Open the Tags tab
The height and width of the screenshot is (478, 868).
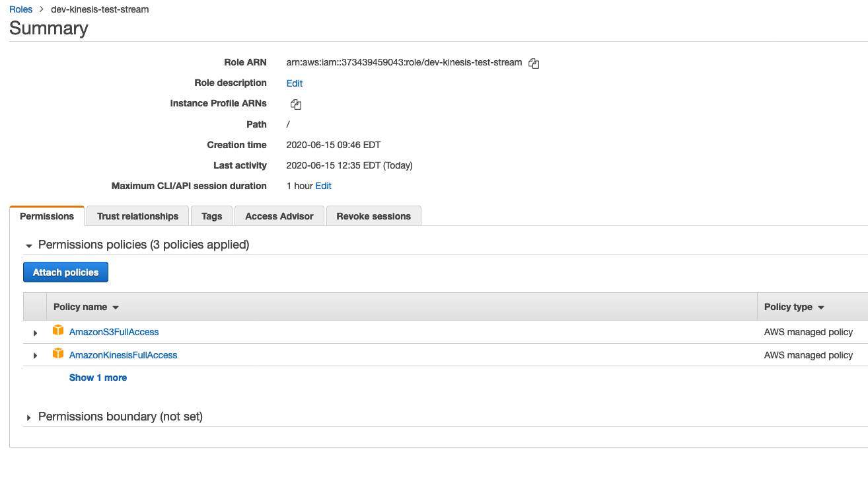[211, 216]
